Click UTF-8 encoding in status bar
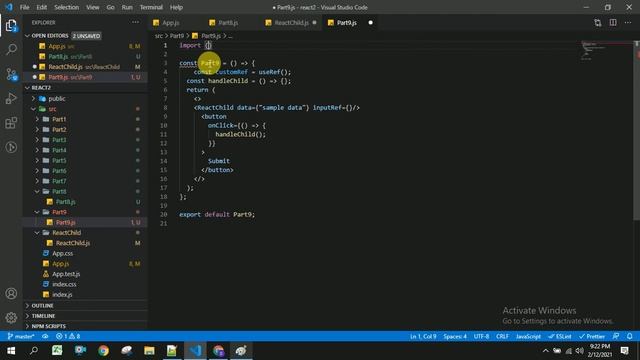The width and height of the screenshot is (640, 360). (481, 336)
